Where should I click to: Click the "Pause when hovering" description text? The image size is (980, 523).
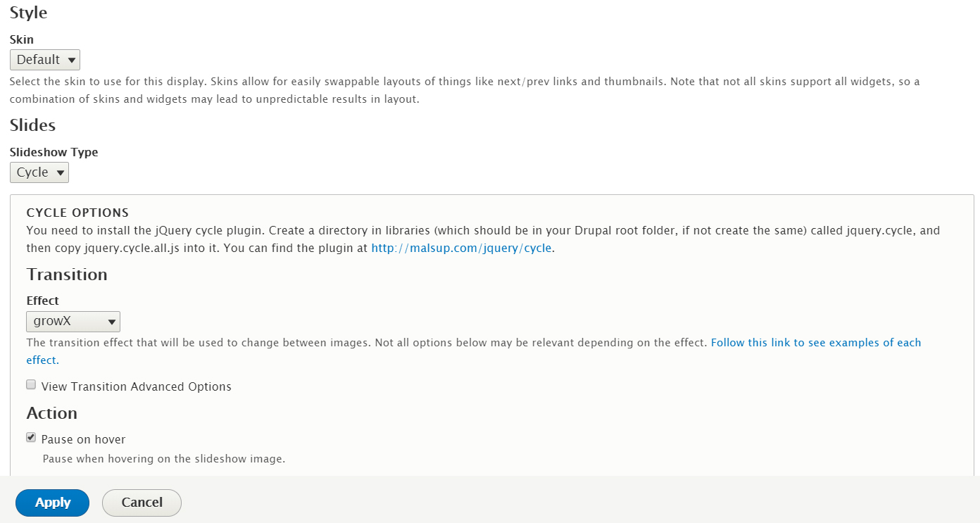tap(164, 459)
